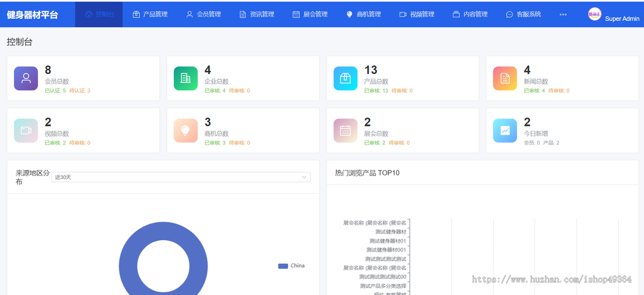Click chart label 测试产品多分类选择
The height and width of the screenshot is (295, 644).
tap(383, 286)
